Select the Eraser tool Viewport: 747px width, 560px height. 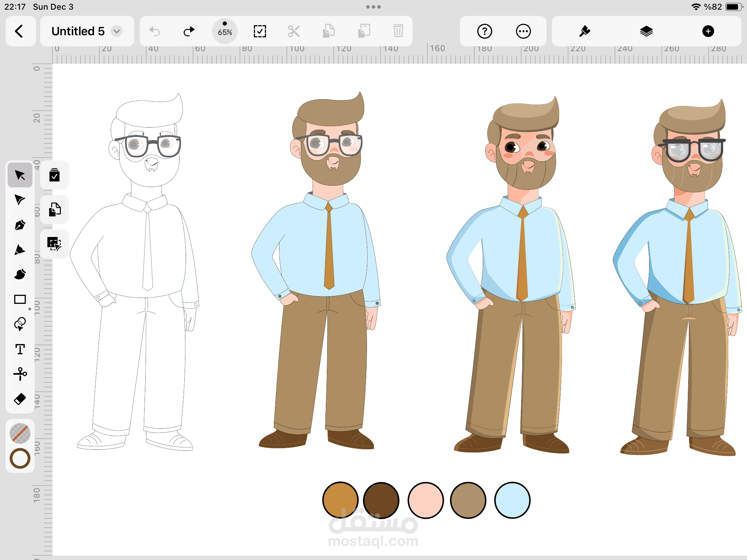20,399
